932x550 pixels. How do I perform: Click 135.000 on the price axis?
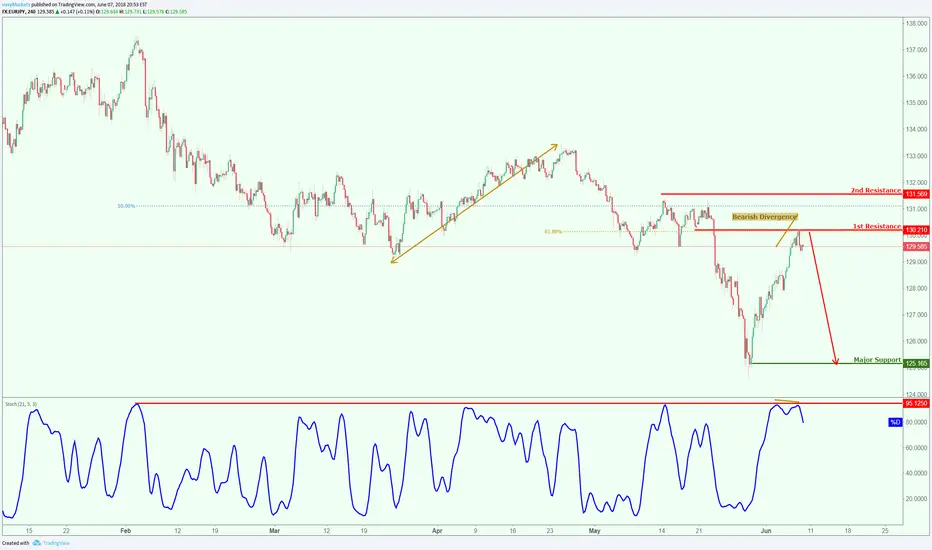[x=918, y=103]
